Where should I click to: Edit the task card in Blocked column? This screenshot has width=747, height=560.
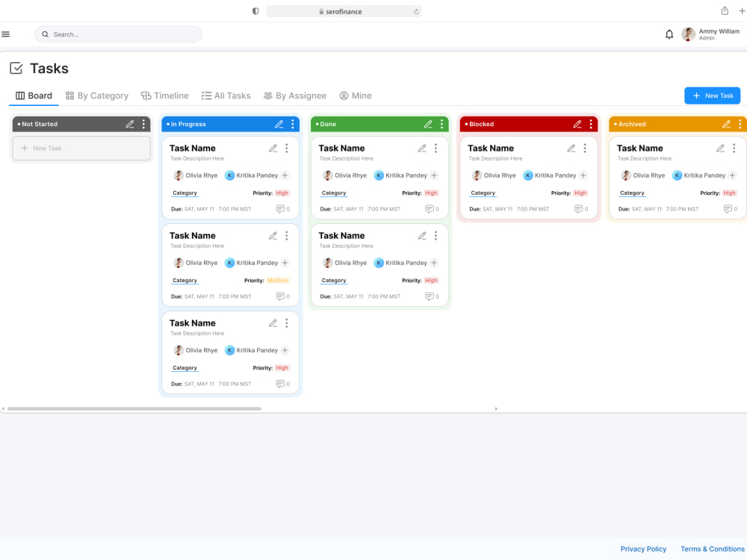pyautogui.click(x=571, y=149)
